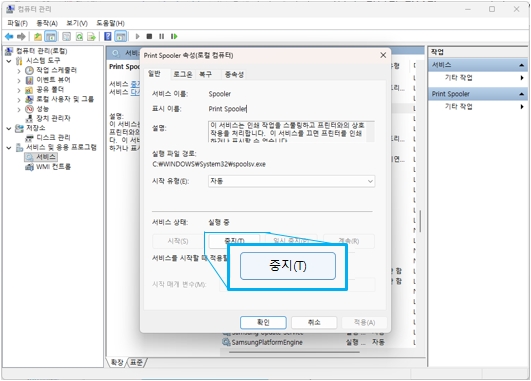Toggle Show/Hide Action Pane icon
Viewport: 531px width, 381px height.
(121, 36)
